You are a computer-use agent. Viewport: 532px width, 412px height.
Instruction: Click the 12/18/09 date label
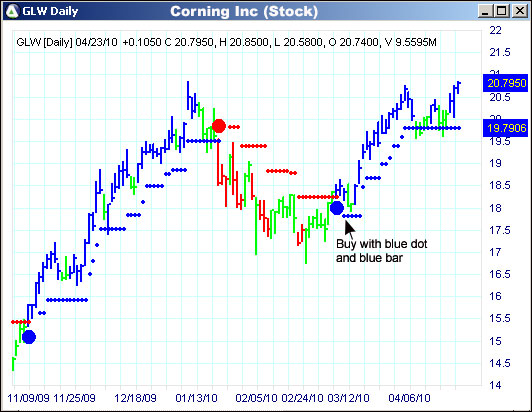click(x=135, y=398)
